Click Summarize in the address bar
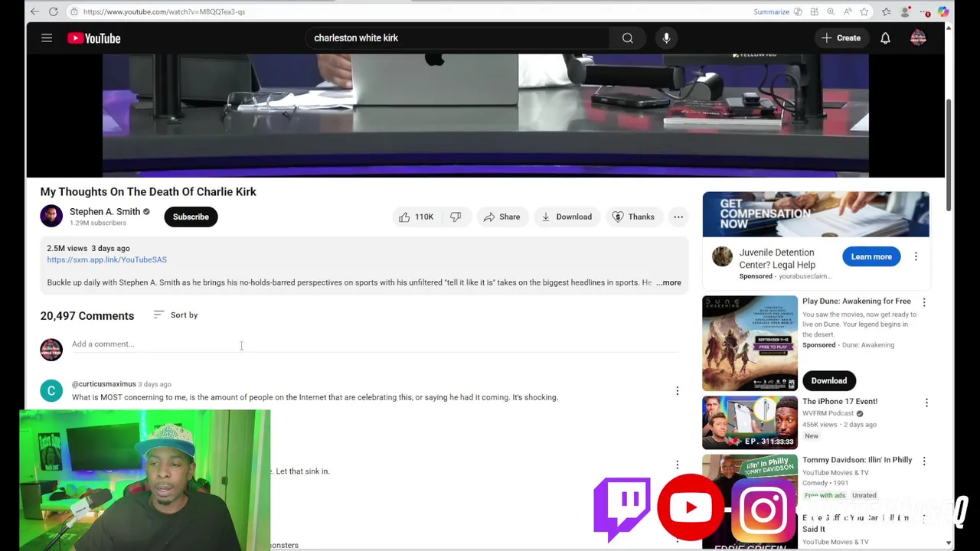Screen dimensions: 980x551 click(771, 11)
